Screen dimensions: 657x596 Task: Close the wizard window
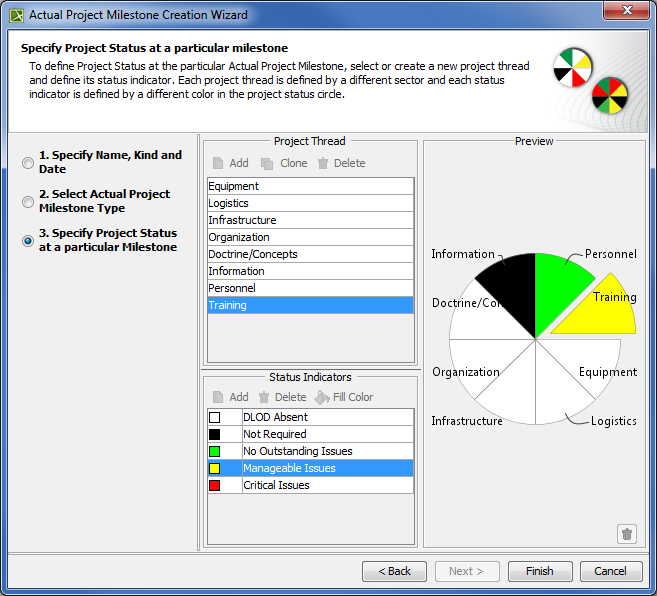point(626,10)
